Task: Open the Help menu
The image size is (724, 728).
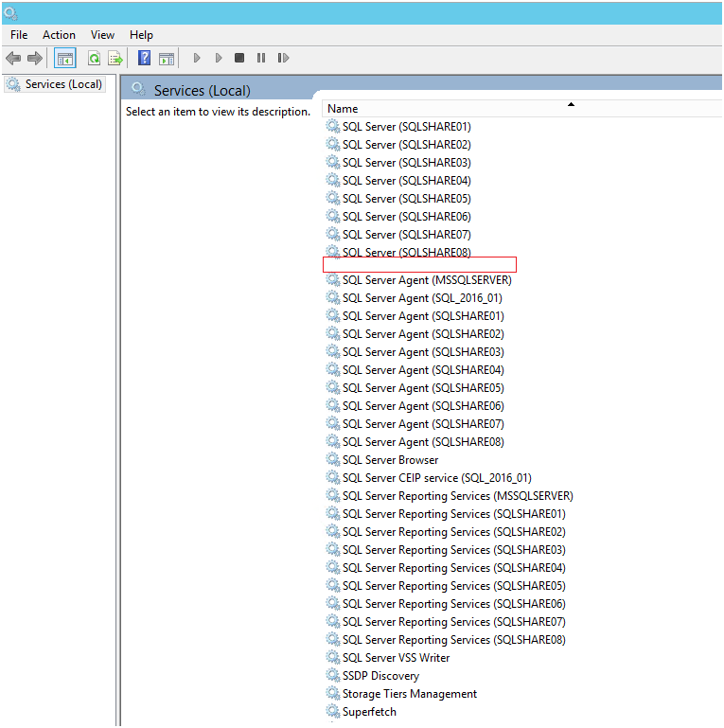Action: (x=141, y=35)
